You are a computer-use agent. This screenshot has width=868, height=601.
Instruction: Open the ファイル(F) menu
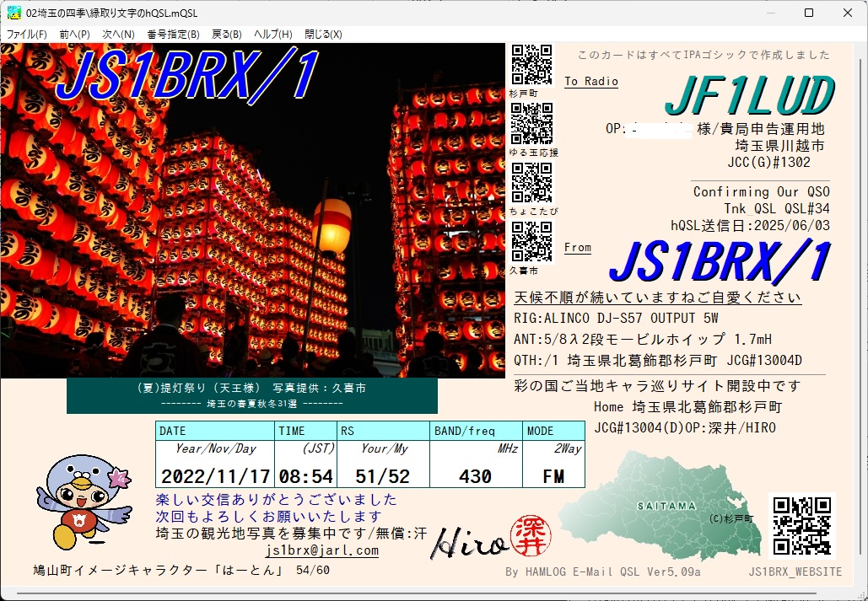point(27,35)
